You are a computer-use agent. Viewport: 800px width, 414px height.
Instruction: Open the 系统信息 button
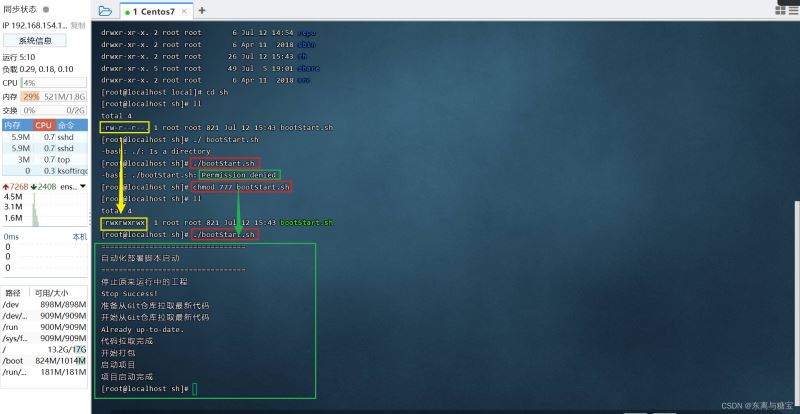(36, 40)
